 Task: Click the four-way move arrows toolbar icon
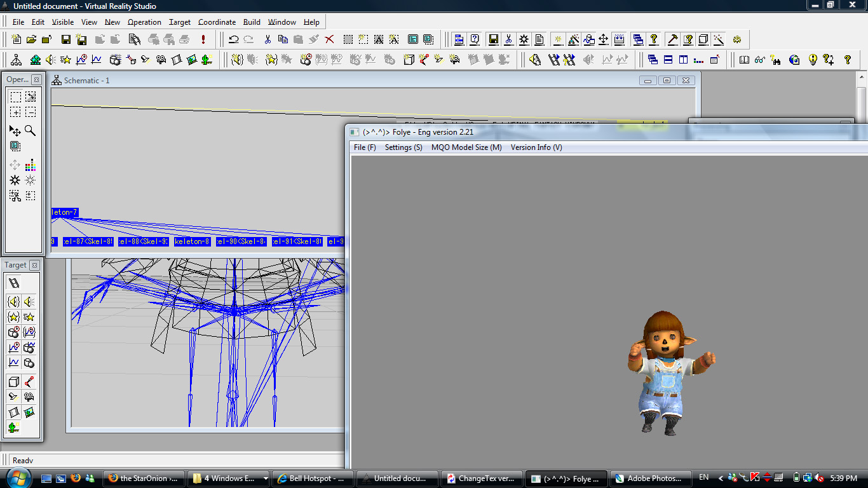tap(603, 39)
